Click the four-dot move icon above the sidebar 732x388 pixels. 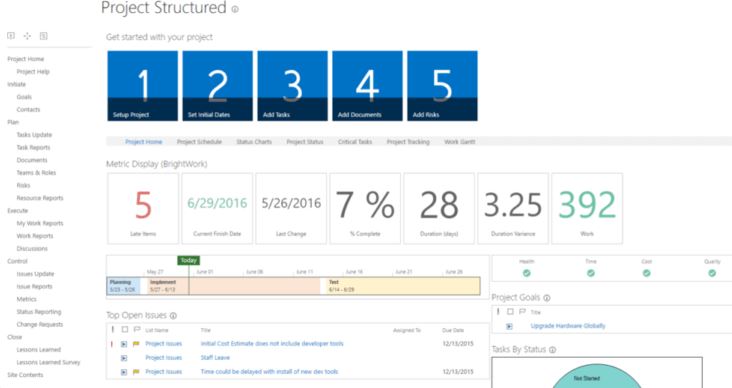(27, 36)
